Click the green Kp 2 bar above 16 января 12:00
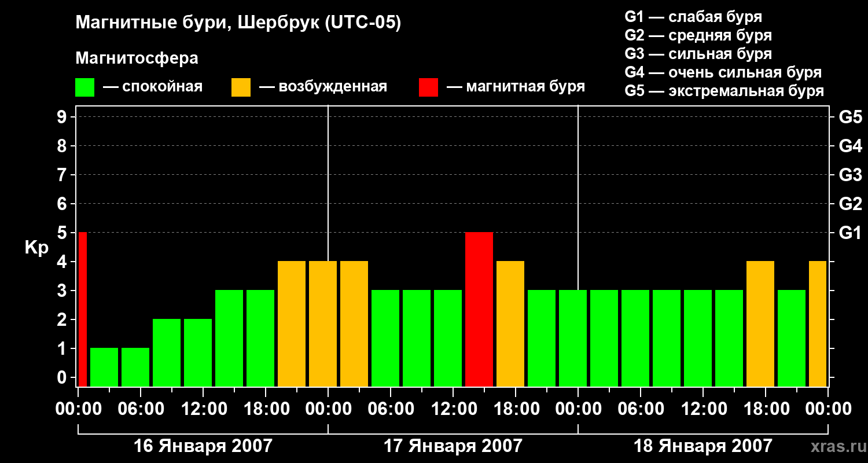868x463 pixels. coord(198,352)
